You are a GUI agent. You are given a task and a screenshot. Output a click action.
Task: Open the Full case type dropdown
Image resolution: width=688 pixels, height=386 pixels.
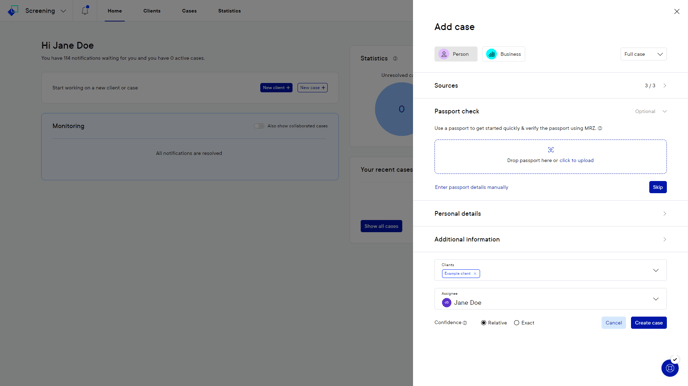(x=643, y=54)
